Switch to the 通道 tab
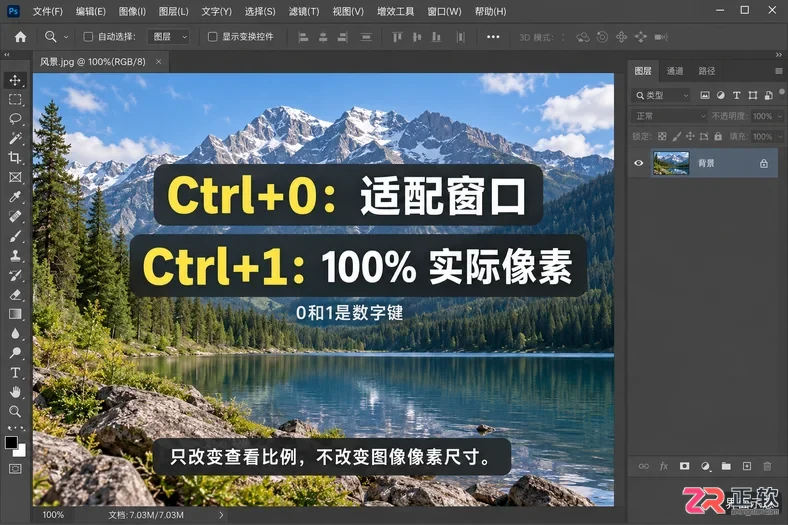This screenshot has height=525, width=788. (674, 71)
